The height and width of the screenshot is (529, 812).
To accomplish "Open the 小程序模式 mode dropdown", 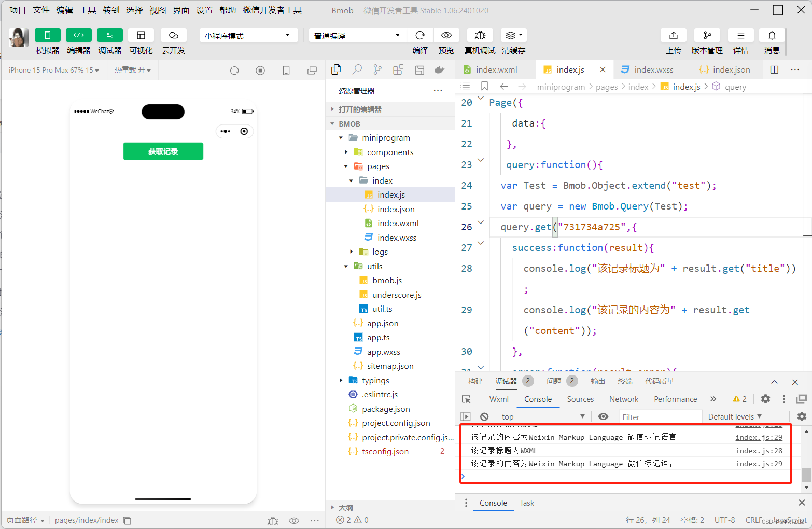I will click(x=248, y=35).
